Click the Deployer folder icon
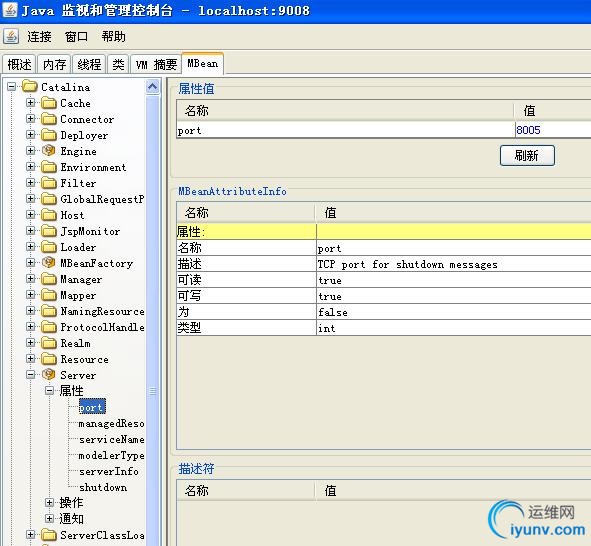The height and width of the screenshot is (546, 591). [49, 135]
